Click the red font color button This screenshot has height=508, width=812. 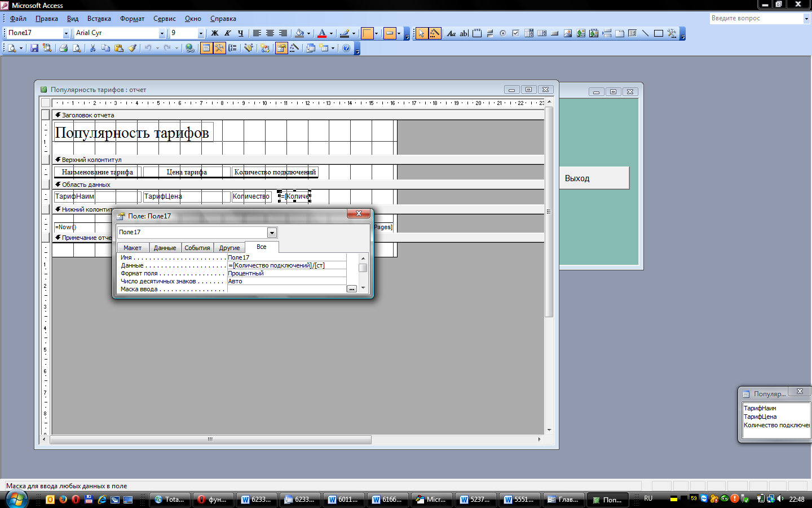pos(321,33)
